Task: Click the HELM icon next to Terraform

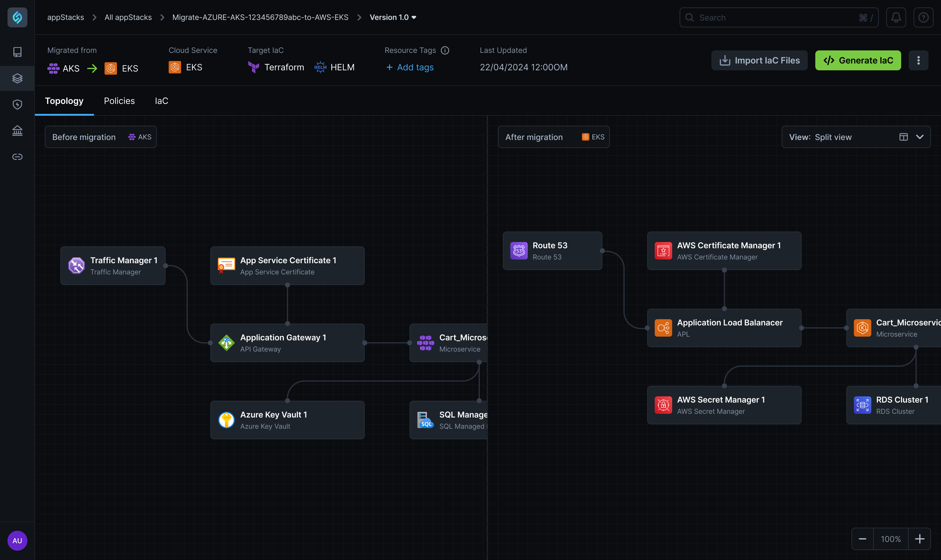Action: click(321, 67)
